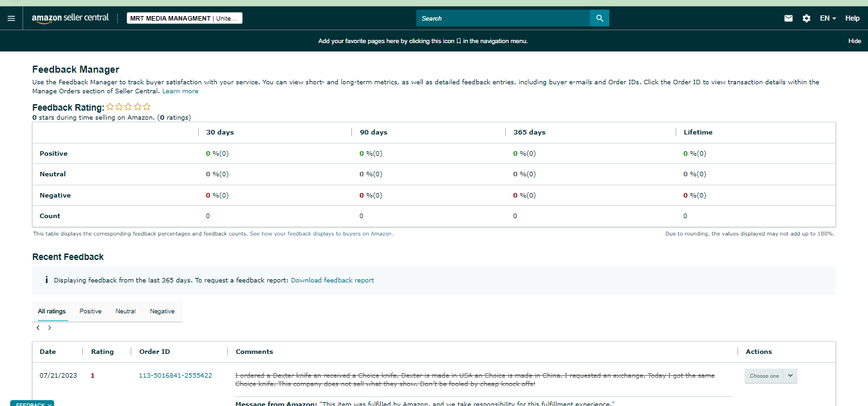Image resolution: width=868 pixels, height=406 pixels.
Task: Click the Date column header
Action: click(x=48, y=352)
